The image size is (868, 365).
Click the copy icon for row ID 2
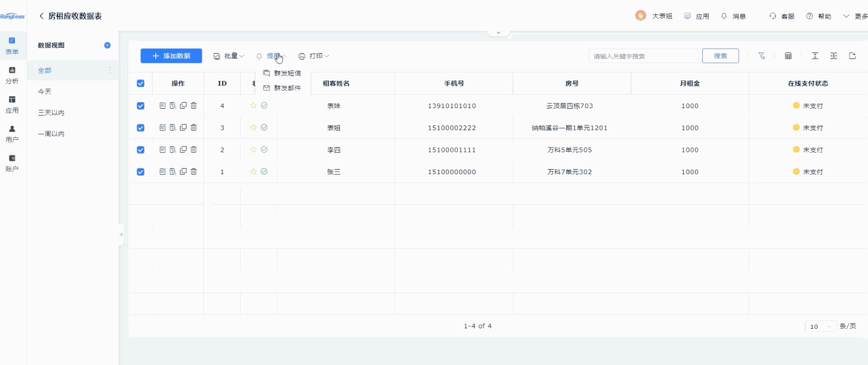click(x=183, y=149)
